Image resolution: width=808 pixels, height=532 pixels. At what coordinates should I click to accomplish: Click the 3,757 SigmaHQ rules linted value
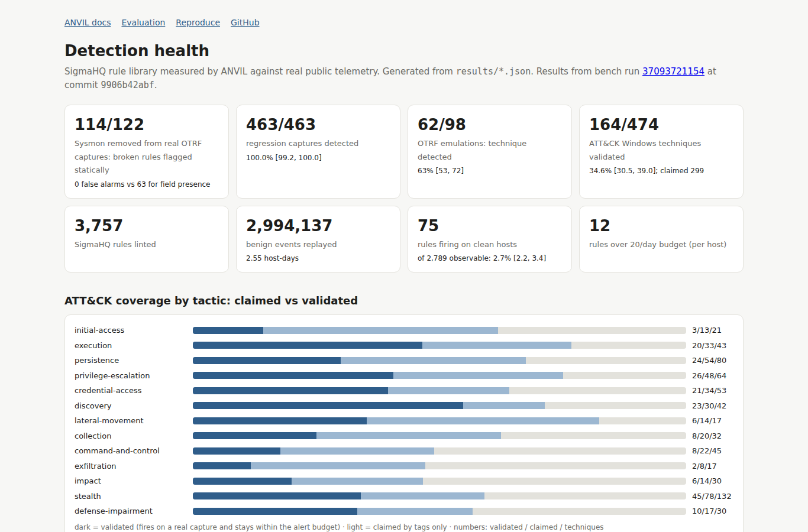click(x=99, y=226)
